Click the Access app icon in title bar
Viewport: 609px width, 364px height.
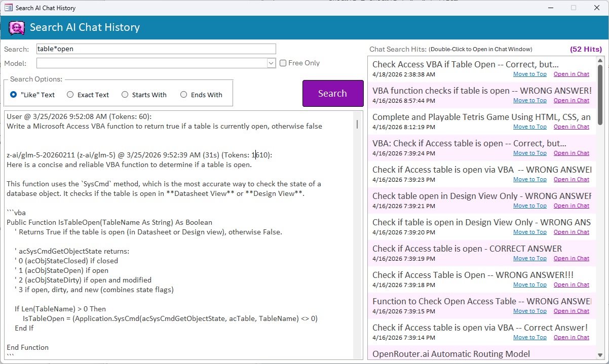[x=8, y=8]
